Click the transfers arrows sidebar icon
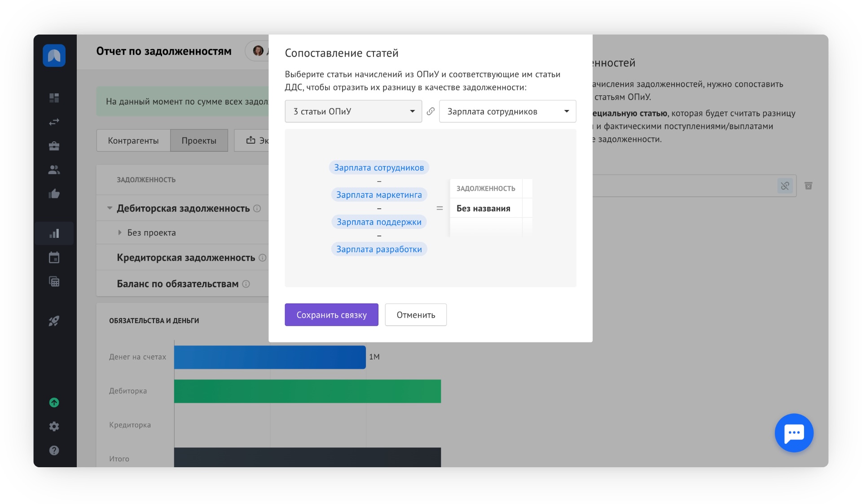The width and height of the screenshot is (862, 504). [x=54, y=122]
